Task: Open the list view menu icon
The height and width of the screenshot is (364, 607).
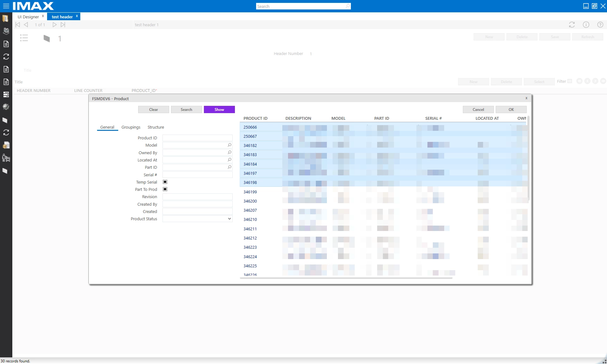Action: [24, 38]
